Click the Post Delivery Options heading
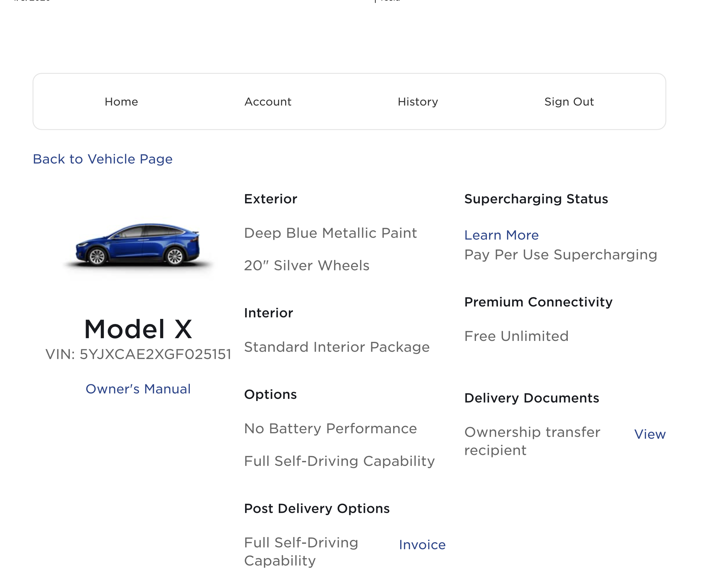712x588 pixels. click(317, 508)
